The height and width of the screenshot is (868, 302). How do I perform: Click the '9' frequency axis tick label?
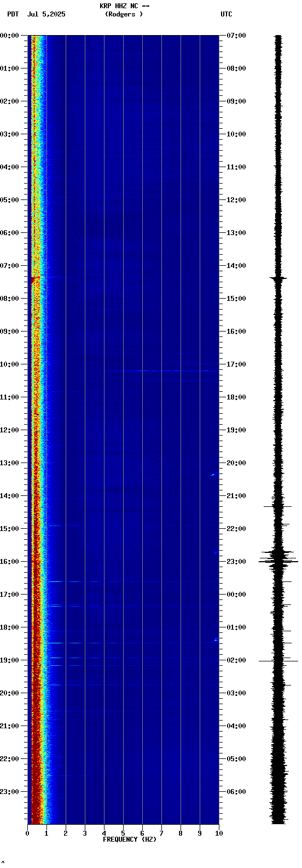point(200,833)
